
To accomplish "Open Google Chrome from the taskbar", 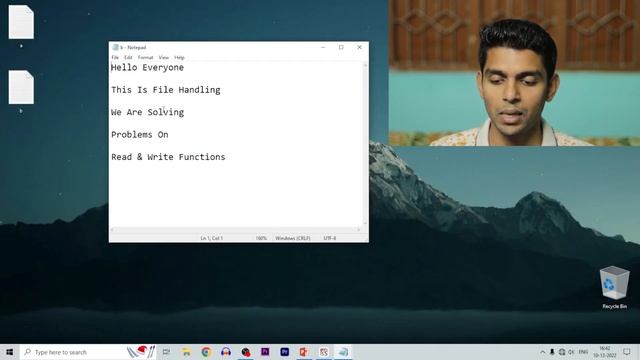I will 206,352.
